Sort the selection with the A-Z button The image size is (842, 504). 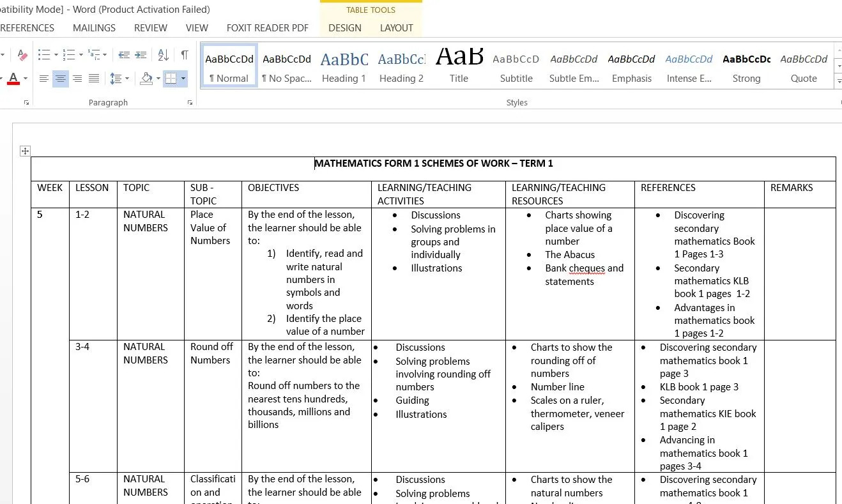(163, 56)
